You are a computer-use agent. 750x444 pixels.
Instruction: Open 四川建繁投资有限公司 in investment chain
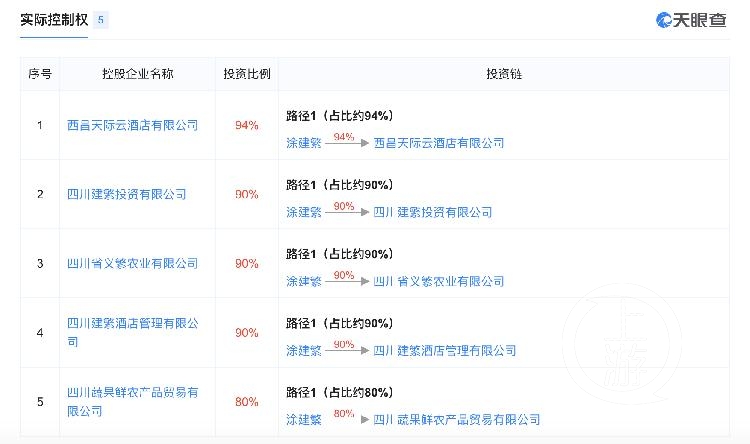432,212
